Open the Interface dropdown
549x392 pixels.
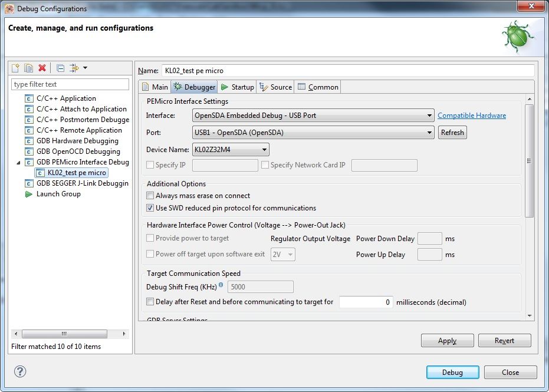[313, 116]
